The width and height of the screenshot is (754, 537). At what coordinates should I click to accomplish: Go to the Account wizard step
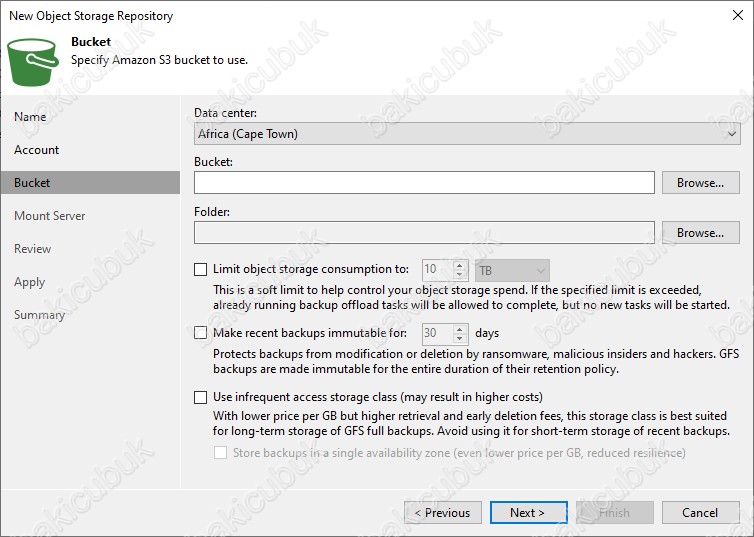(37, 150)
